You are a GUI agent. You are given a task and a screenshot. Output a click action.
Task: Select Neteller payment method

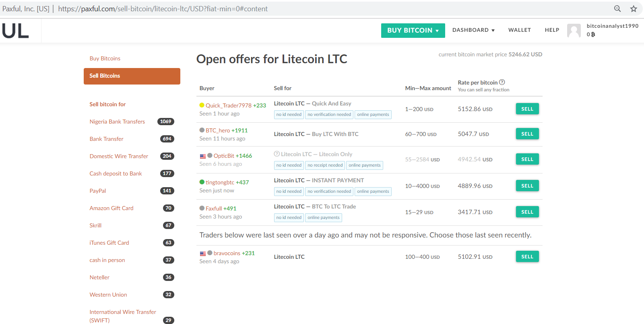point(99,277)
